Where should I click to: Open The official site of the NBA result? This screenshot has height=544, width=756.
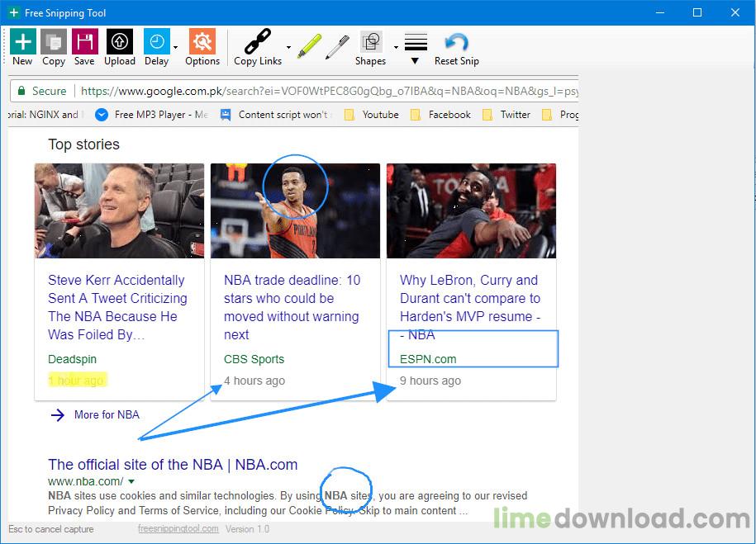point(173,465)
